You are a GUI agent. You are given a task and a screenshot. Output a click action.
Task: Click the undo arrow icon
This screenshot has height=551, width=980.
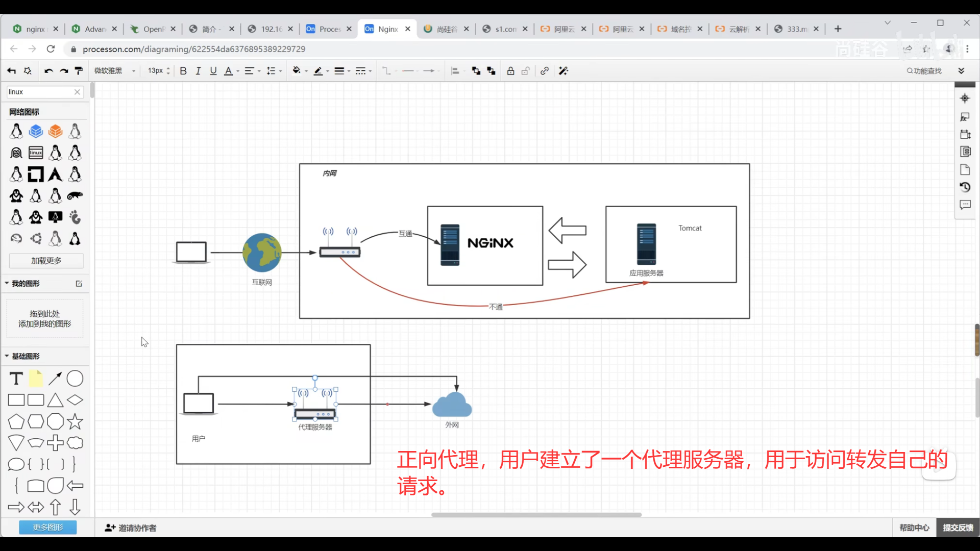point(48,71)
